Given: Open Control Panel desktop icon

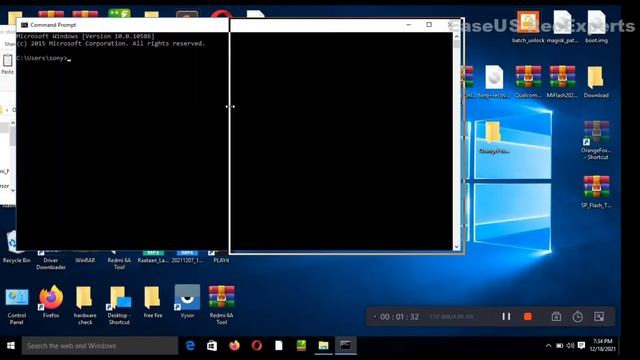Looking at the screenshot, I should tap(17, 305).
